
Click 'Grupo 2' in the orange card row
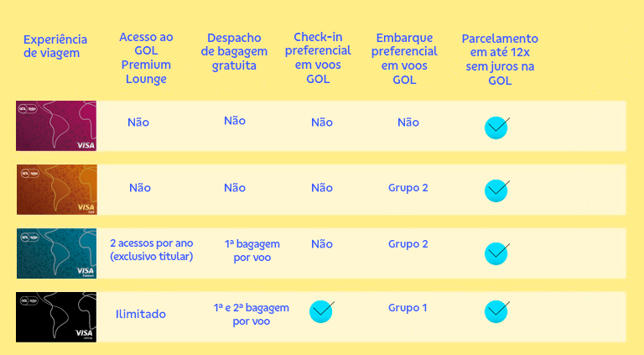tap(408, 188)
